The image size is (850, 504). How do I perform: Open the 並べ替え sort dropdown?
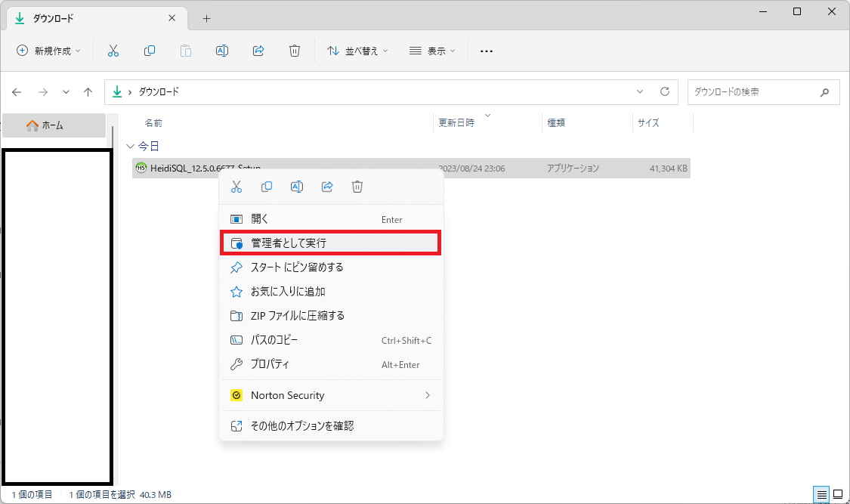357,51
